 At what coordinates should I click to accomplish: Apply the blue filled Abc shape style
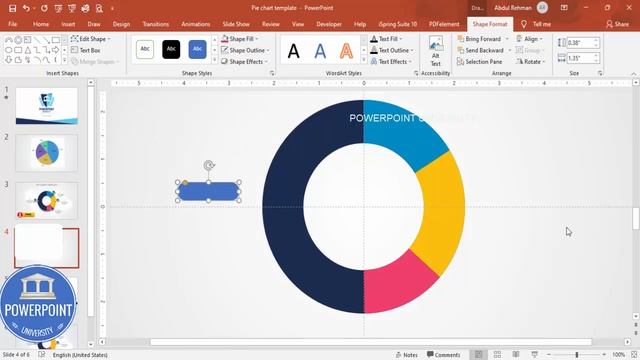tap(197, 49)
